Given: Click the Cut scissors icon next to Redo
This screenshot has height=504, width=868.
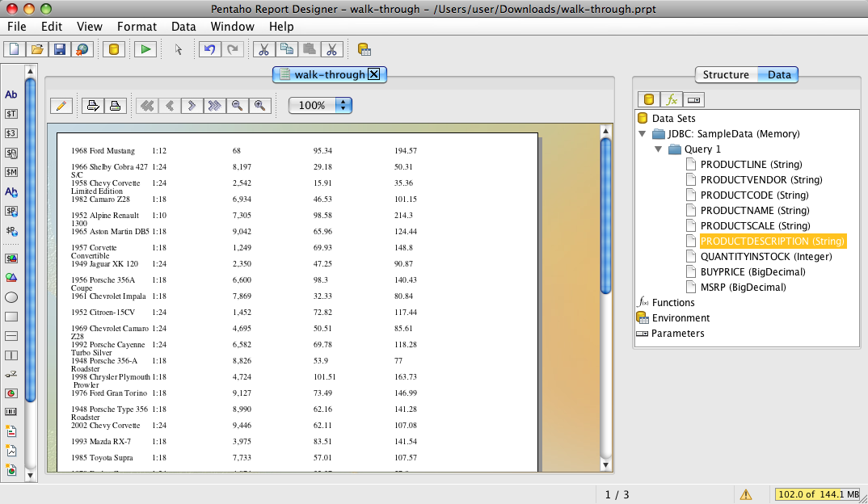Looking at the screenshot, I should pos(264,49).
